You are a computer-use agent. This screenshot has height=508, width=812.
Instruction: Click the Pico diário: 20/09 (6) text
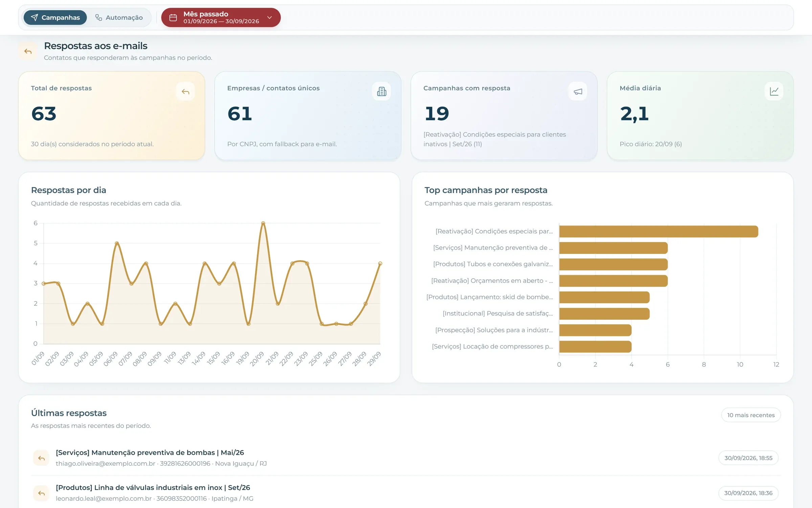pos(651,144)
